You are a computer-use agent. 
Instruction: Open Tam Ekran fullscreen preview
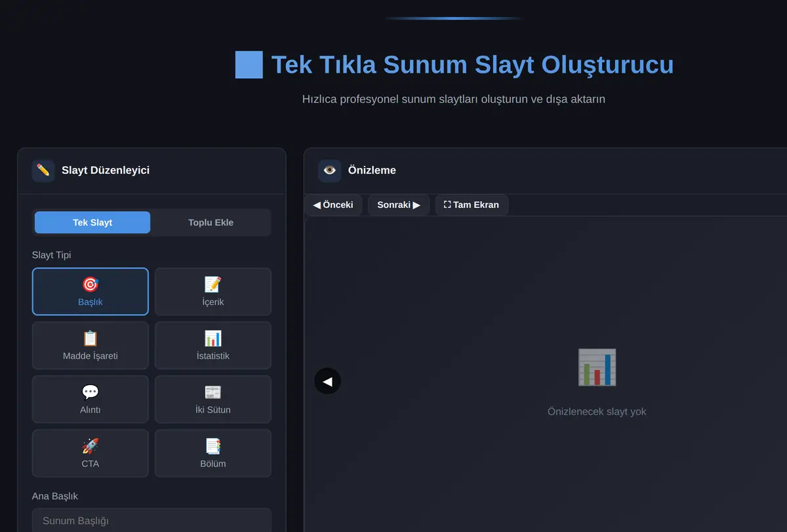(472, 205)
